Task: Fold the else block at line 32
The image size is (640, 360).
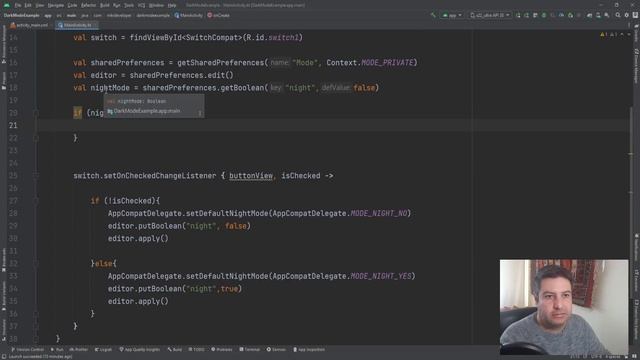Action: (x=36, y=264)
